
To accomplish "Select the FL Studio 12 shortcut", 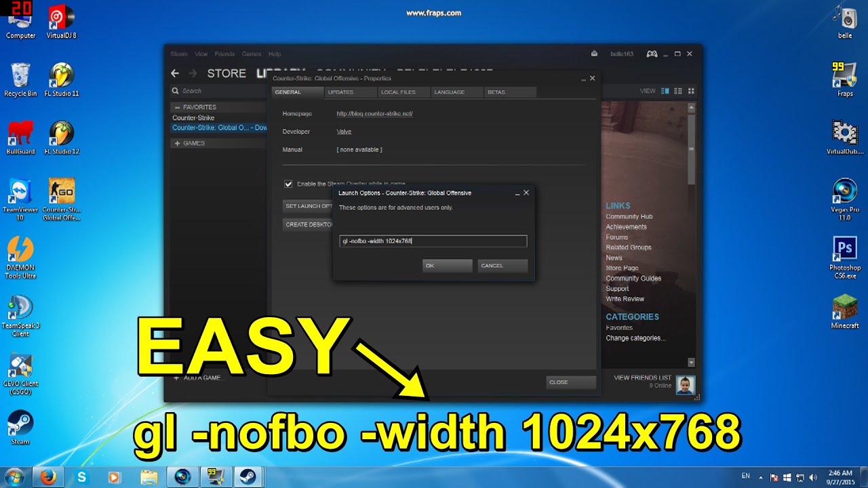I will [x=62, y=138].
